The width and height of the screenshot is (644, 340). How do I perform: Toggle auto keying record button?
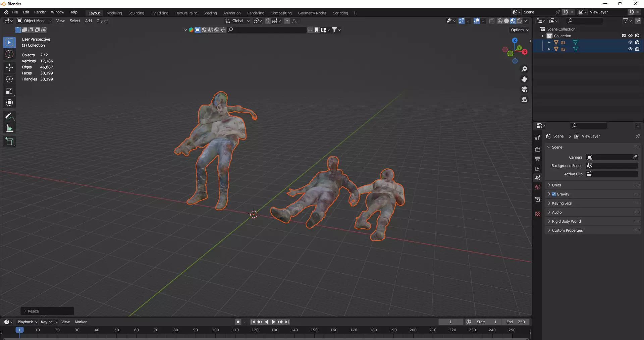[238, 322]
